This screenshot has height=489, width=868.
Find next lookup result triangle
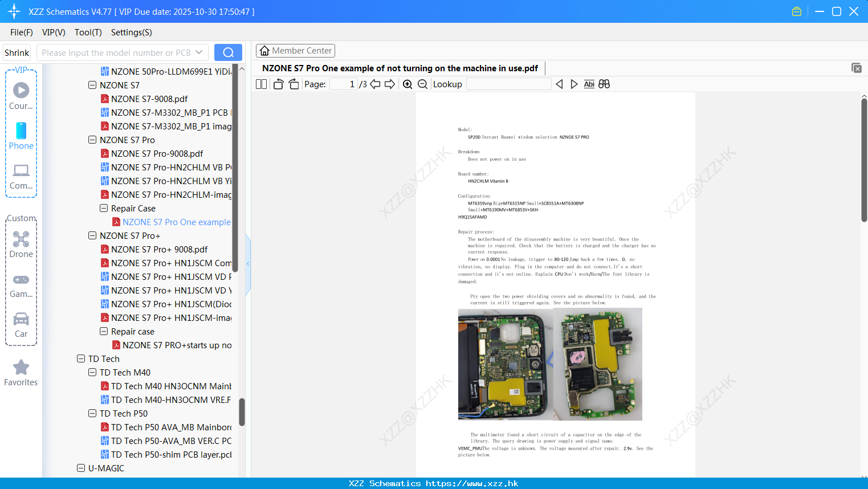coord(574,84)
